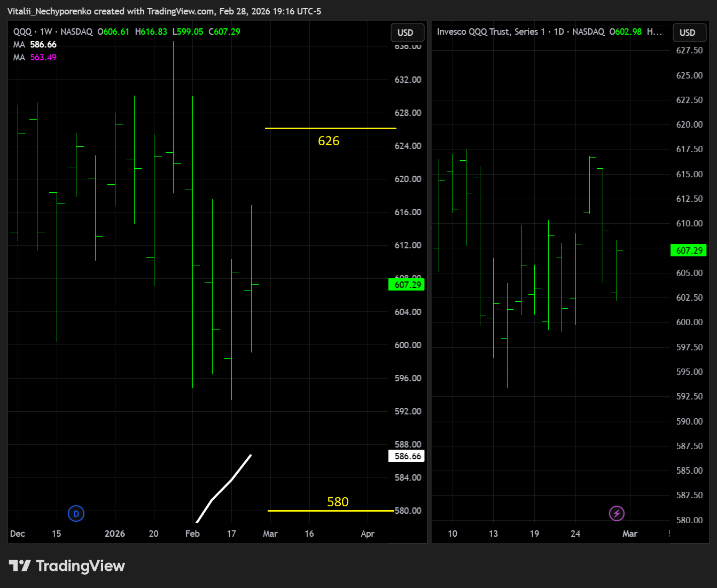Click the Dec label on weekly time axis
Image resolution: width=717 pixels, height=588 pixels.
(18, 534)
